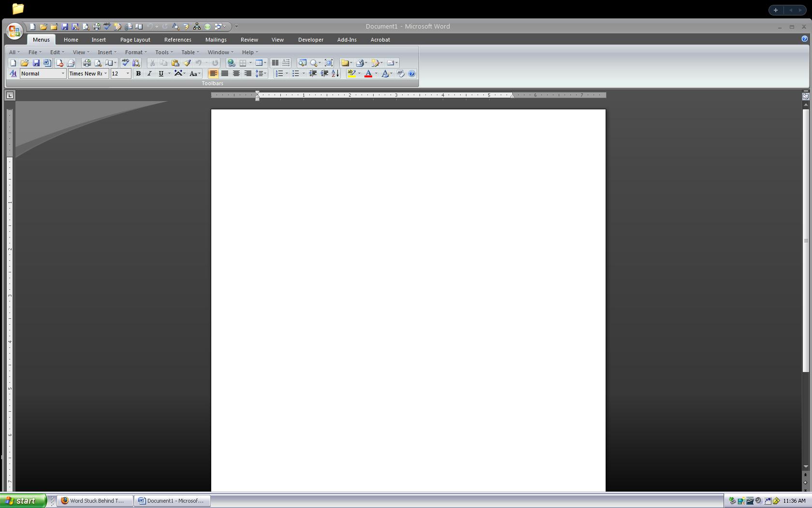The width and height of the screenshot is (812, 508).
Task: Open the Format menu
Action: (x=135, y=52)
